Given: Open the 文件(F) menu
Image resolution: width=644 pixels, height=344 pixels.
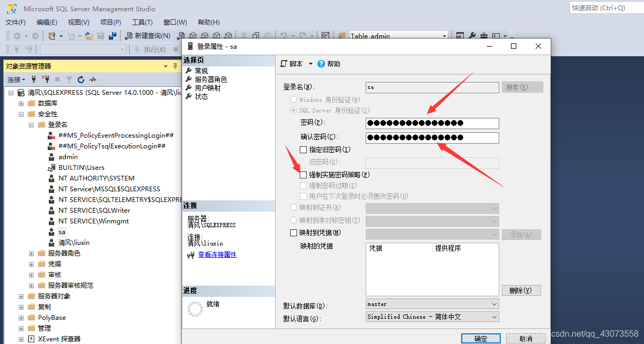Looking at the screenshot, I should (x=15, y=22).
